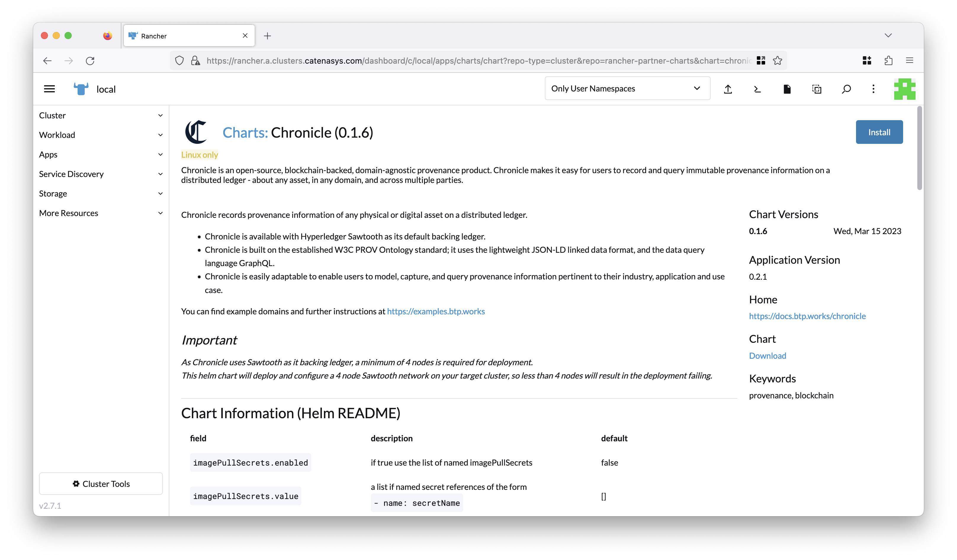Click the provenance, blockchain keywords

click(x=791, y=396)
